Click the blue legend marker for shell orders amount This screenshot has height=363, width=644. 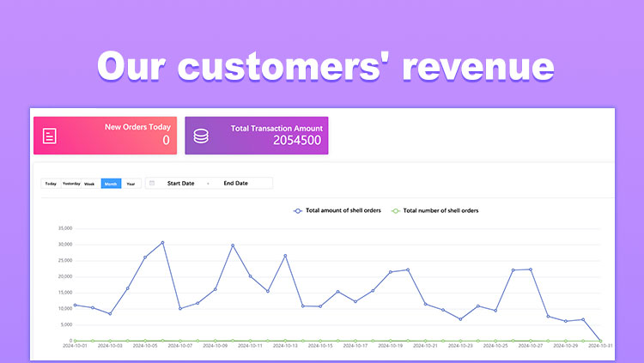coord(298,210)
